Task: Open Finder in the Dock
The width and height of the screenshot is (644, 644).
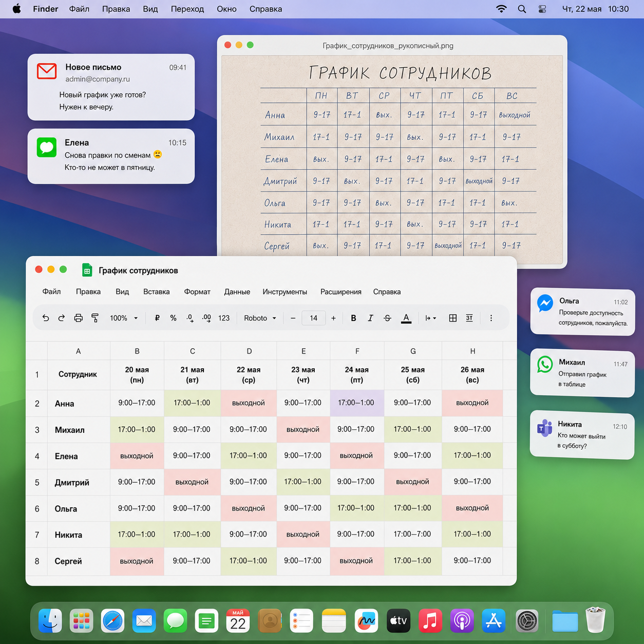Action: pos(50,621)
